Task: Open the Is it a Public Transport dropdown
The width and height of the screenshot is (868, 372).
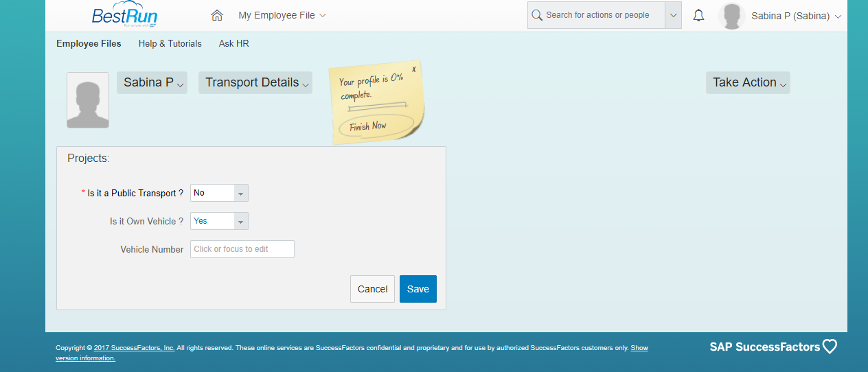Action: [219, 193]
